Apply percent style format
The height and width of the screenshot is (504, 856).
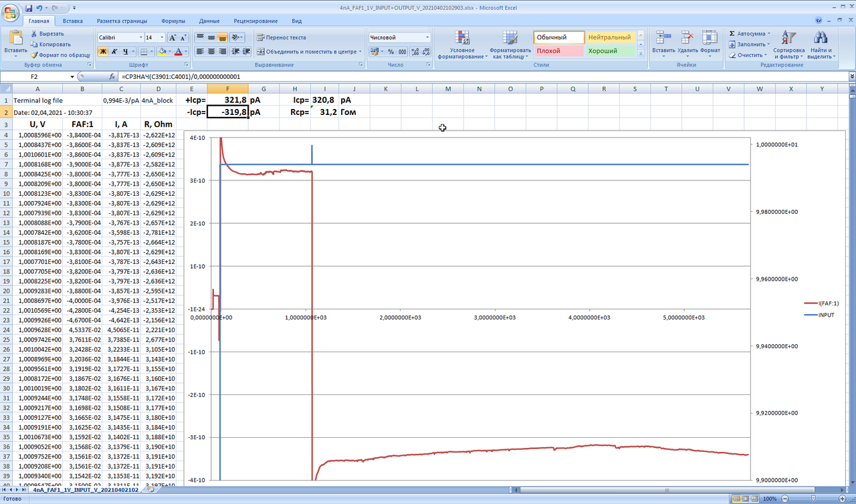tap(391, 51)
